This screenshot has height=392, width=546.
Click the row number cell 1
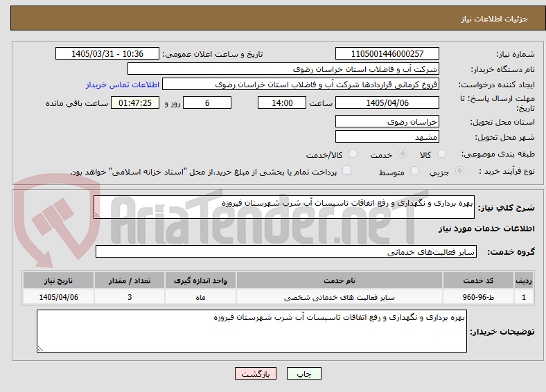coord(524,297)
